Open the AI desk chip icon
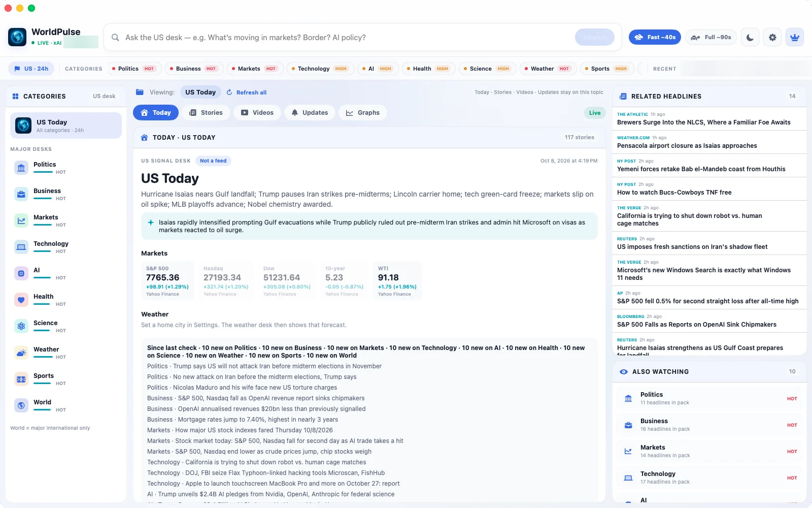The width and height of the screenshot is (812, 508). point(21,273)
